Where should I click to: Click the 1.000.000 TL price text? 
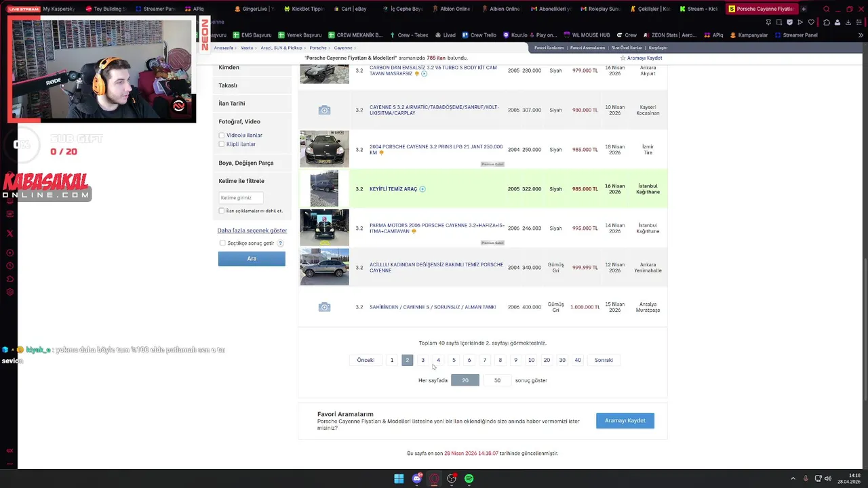(x=585, y=307)
